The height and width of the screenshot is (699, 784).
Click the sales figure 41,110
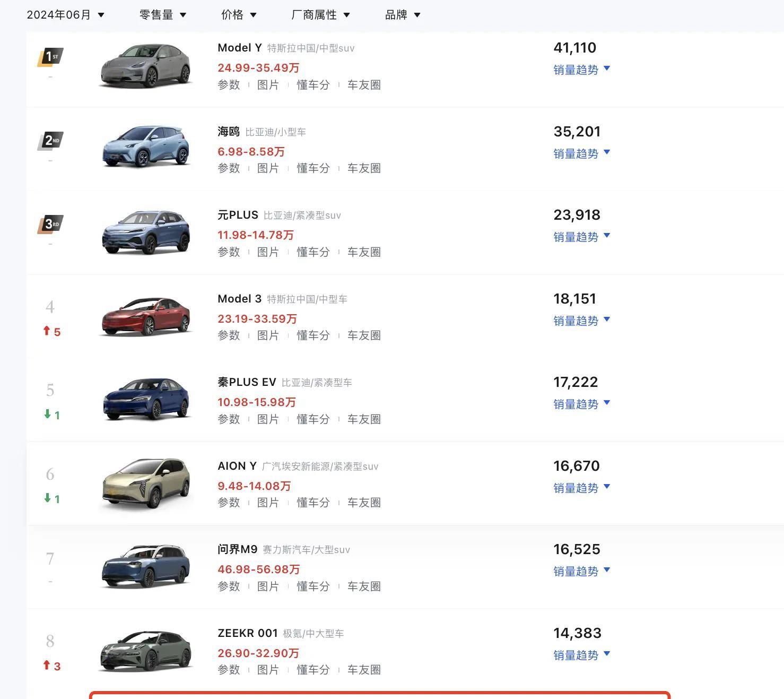point(575,48)
